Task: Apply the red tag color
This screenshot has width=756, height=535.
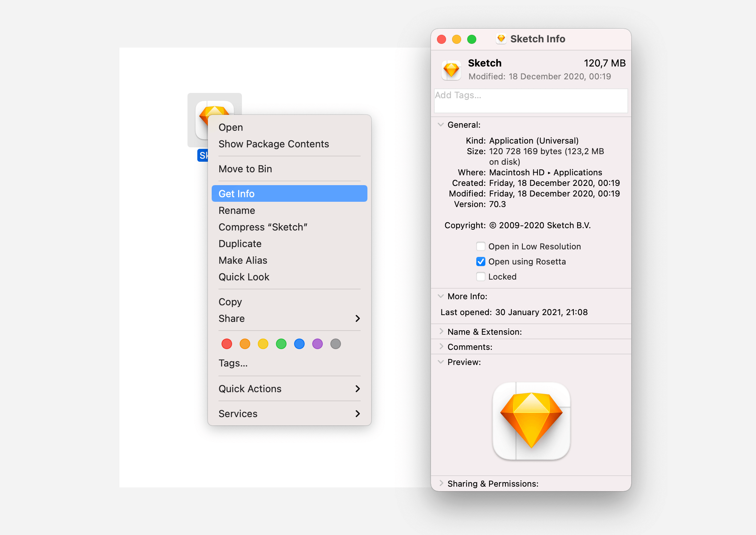Action: point(227,344)
